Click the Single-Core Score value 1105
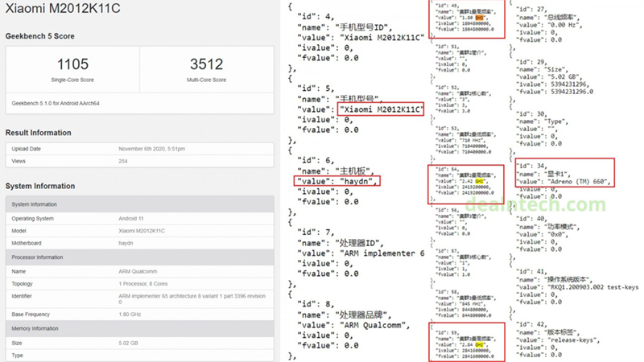This screenshot has height=362, width=644. (x=73, y=64)
